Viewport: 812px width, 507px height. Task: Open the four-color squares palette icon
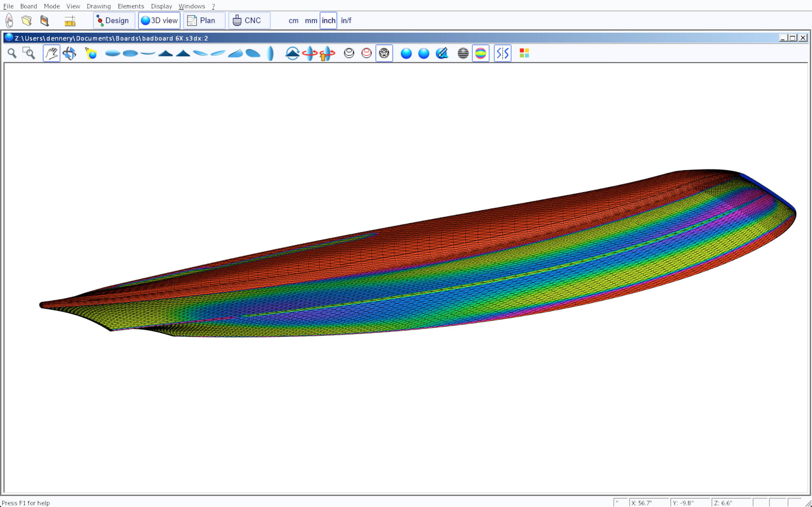[524, 53]
